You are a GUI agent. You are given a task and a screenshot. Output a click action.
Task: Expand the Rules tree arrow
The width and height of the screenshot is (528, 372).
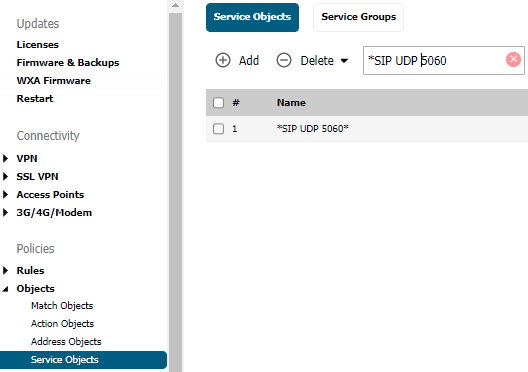coord(5,270)
